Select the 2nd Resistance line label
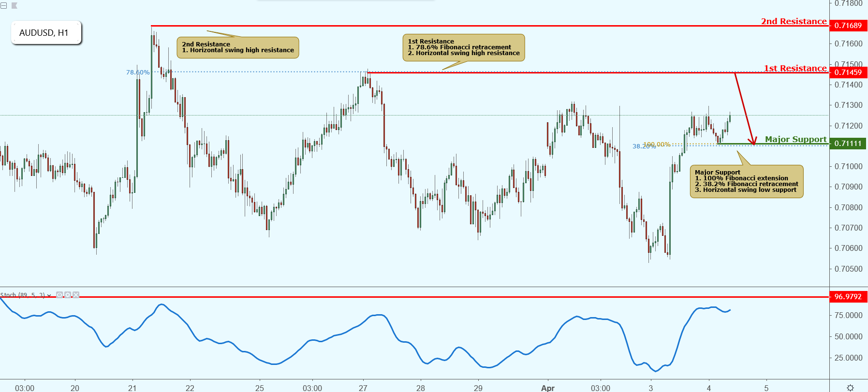 [x=794, y=21]
